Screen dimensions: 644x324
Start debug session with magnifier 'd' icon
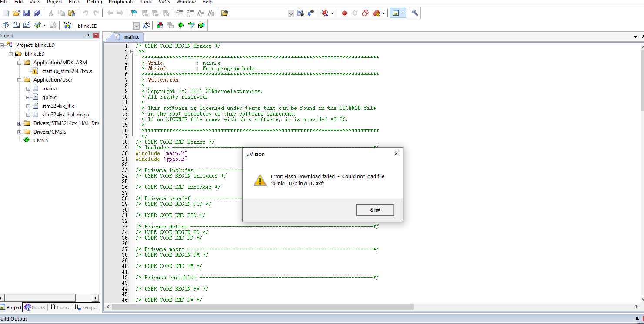(x=325, y=13)
